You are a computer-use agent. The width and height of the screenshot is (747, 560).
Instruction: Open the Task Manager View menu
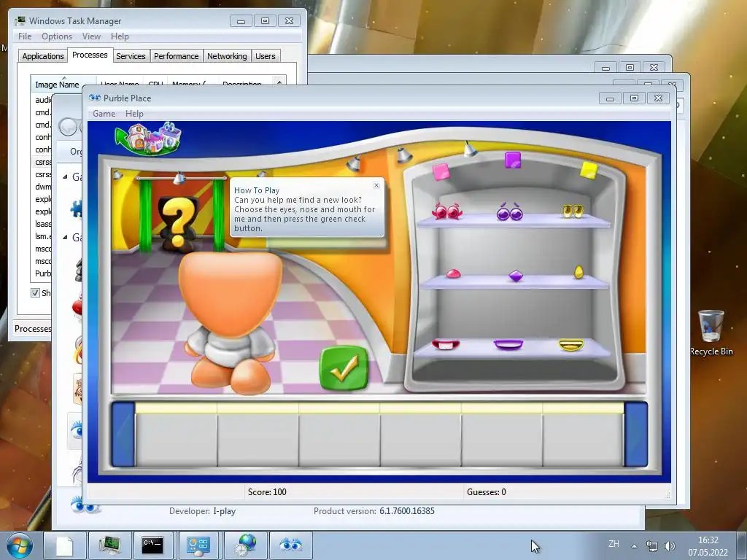coord(91,36)
